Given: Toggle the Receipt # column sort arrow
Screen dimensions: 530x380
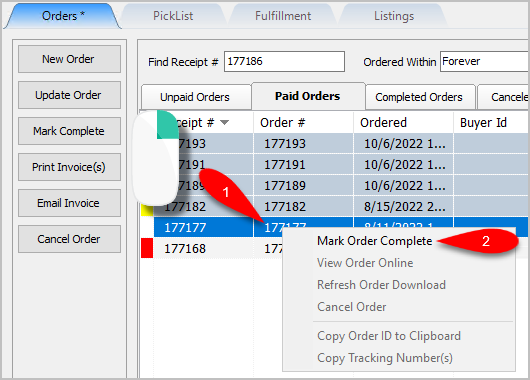Looking at the screenshot, I should click(224, 122).
